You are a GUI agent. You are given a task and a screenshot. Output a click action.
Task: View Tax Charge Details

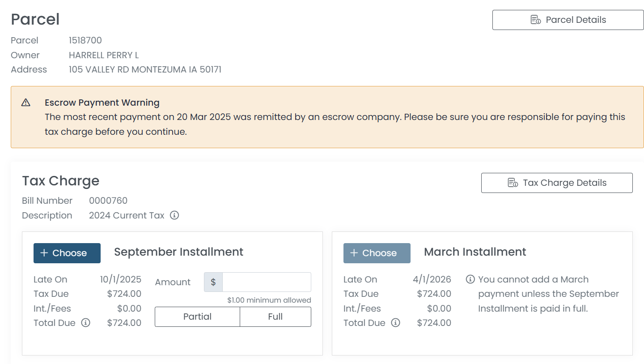[x=557, y=183]
